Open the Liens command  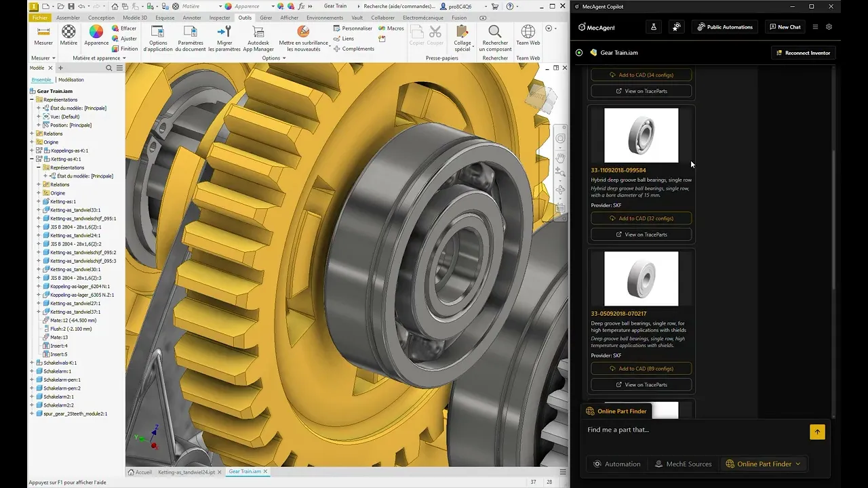[344, 39]
